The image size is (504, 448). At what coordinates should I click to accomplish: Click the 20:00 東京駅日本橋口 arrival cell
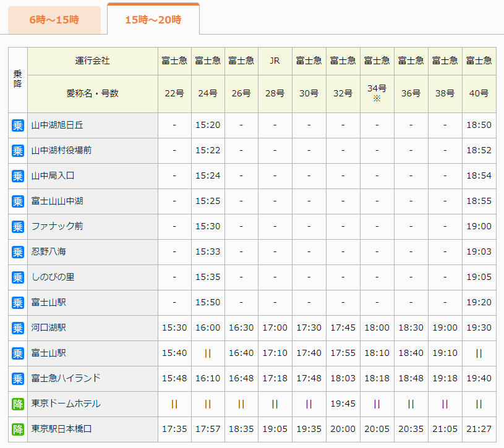pos(343,429)
